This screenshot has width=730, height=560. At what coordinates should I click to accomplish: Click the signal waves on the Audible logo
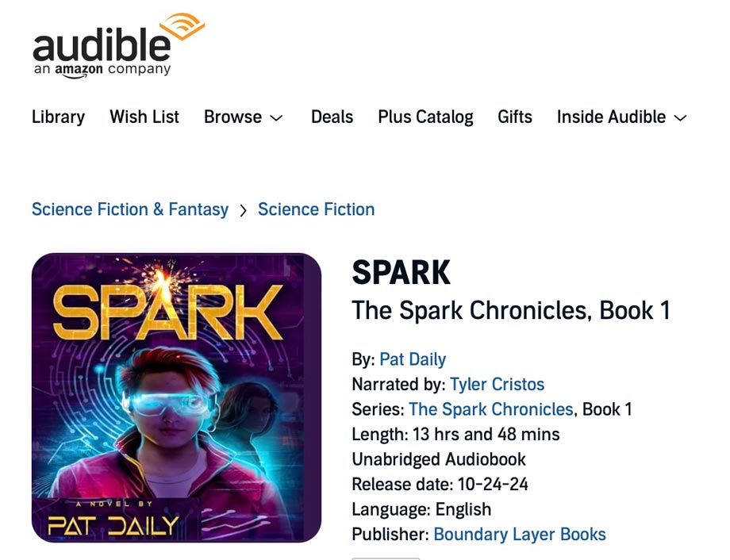(182, 26)
